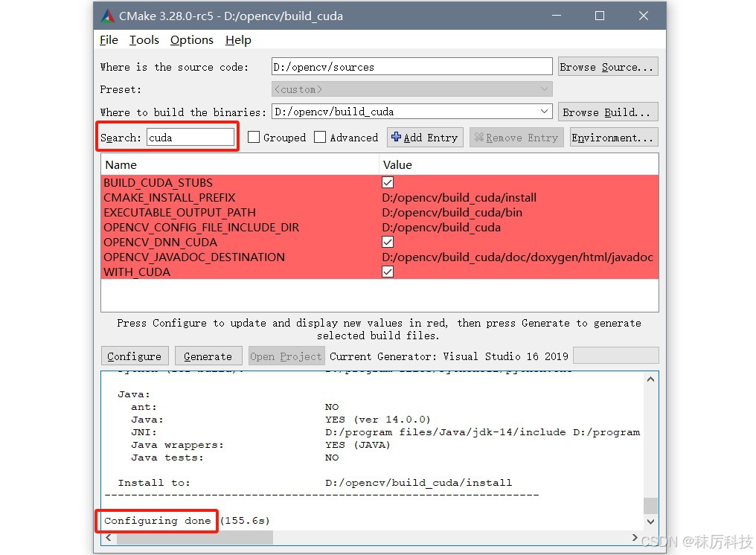Click the Browse Source button
Screen dimensions: 756x555
pos(607,66)
